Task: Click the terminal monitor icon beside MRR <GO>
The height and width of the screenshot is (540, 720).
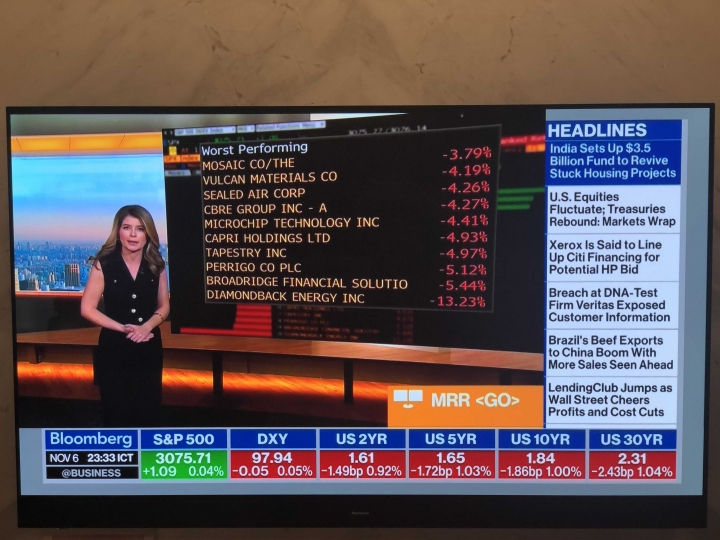Action: click(x=408, y=399)
